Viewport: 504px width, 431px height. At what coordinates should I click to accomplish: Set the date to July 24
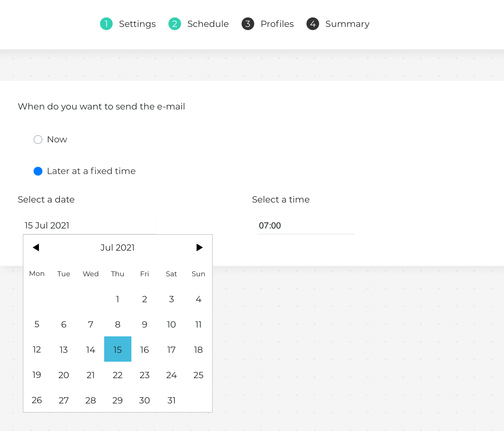171,375
